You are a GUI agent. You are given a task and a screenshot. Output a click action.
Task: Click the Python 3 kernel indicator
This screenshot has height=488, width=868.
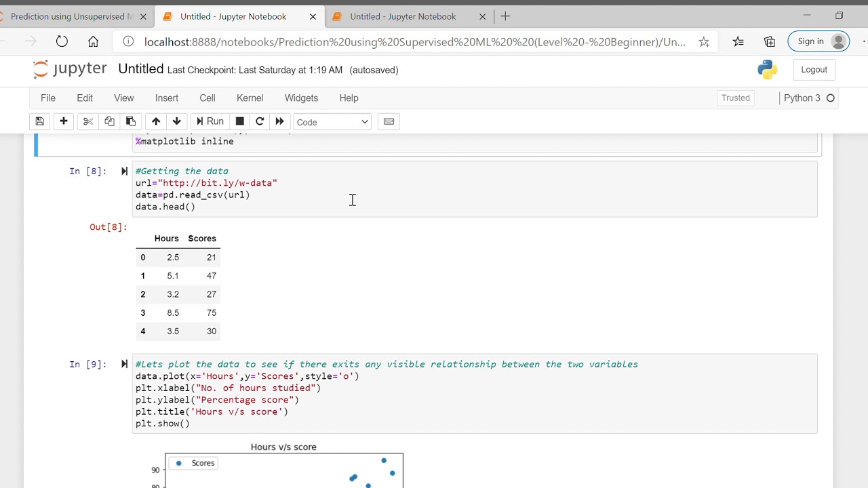(x=809, y=98)
